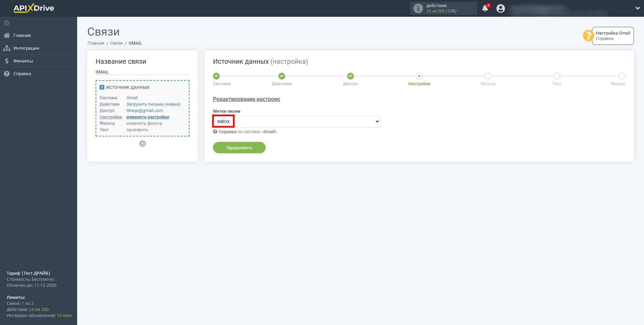Click the dollar icon for Финансы
The image size is (644, 325).
click(7, 61)
